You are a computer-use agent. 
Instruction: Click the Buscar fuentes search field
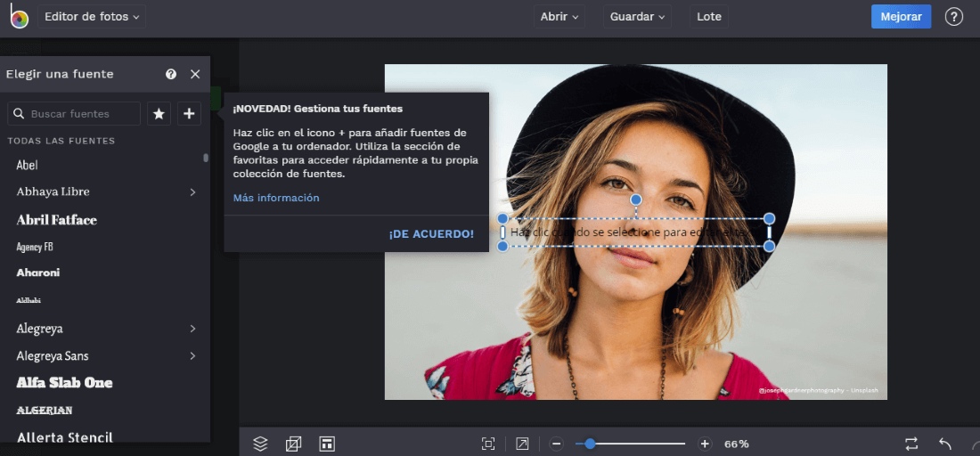[x=74, y=114]
